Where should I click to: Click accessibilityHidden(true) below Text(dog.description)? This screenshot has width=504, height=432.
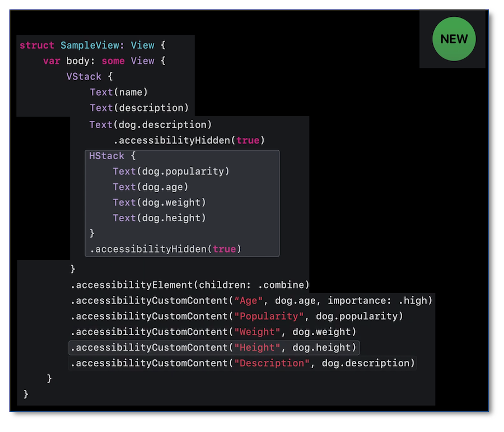(x=189, y=140)
